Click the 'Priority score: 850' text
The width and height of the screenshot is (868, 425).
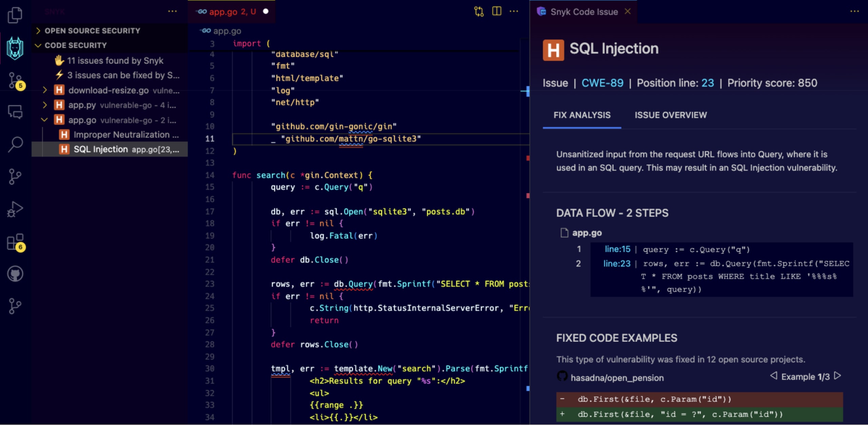click(x=772, y=83)
